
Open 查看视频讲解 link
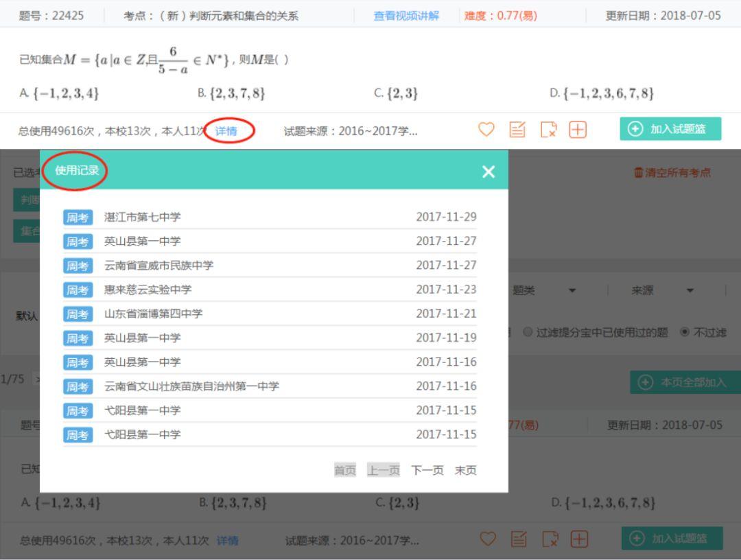click(405, 15)
